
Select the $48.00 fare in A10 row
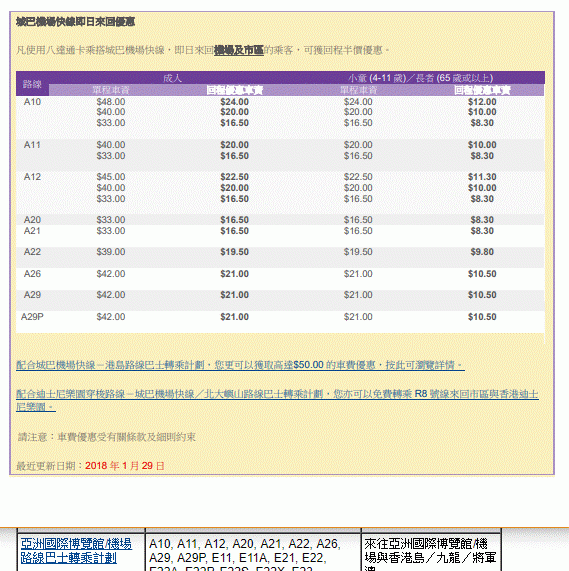pos(111,102)
